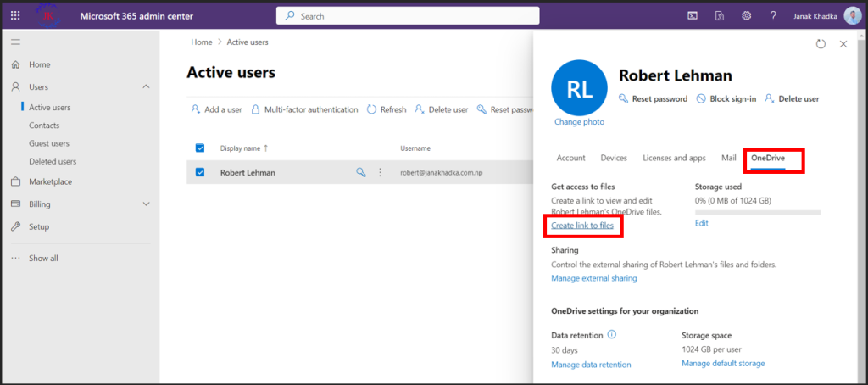
Task: Switch to Licenses and apps tab
Action: coord(674,158)
